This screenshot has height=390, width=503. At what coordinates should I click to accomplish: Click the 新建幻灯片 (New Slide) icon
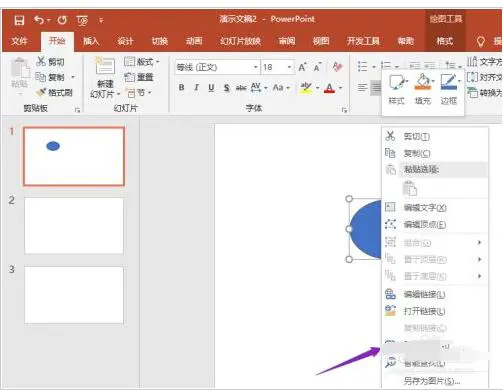pyautogui.click(x=105, y=66)
